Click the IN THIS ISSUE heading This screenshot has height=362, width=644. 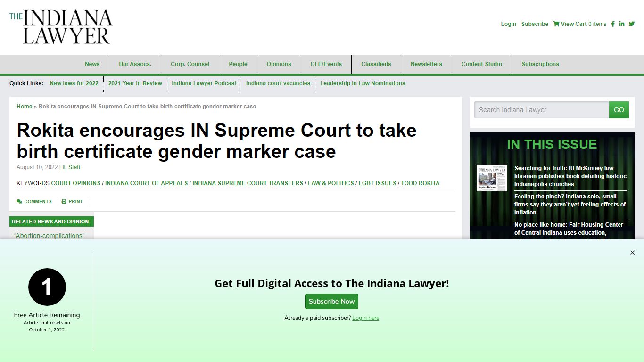tap(552, 144)
